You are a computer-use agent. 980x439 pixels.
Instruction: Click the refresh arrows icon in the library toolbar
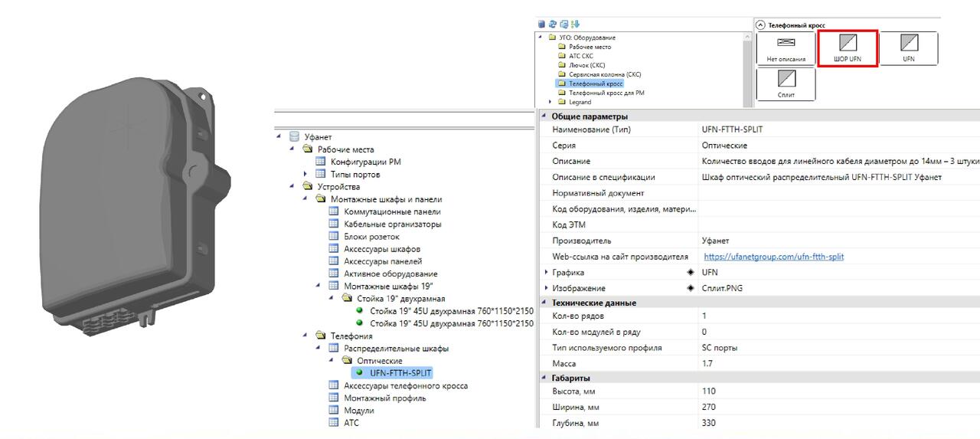coord(553,25)
